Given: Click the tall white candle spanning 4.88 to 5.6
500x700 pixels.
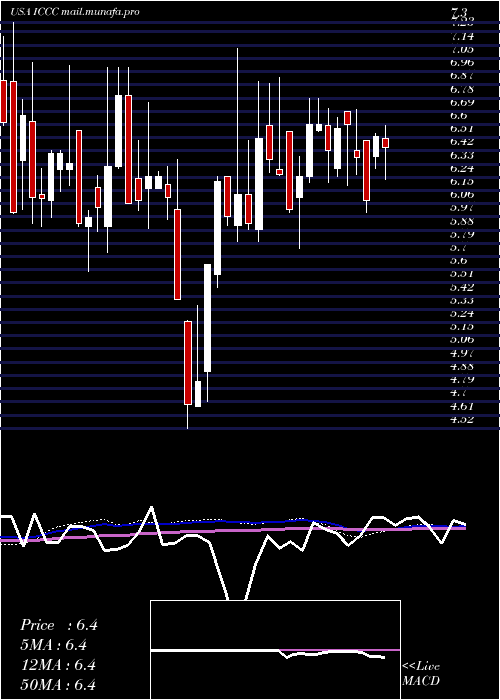Looking at the screenshot, I should coord(208,318).
